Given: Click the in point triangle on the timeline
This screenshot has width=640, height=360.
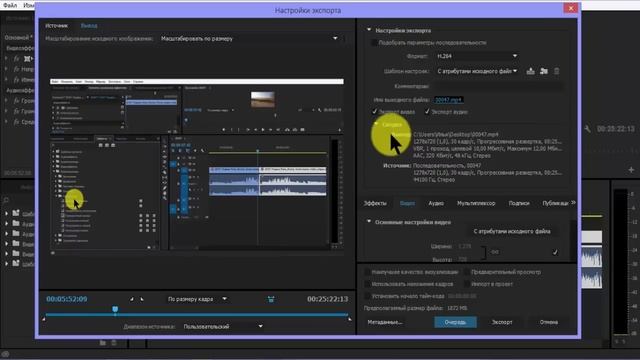Looking at the screenshot, I should coord(44,318).
